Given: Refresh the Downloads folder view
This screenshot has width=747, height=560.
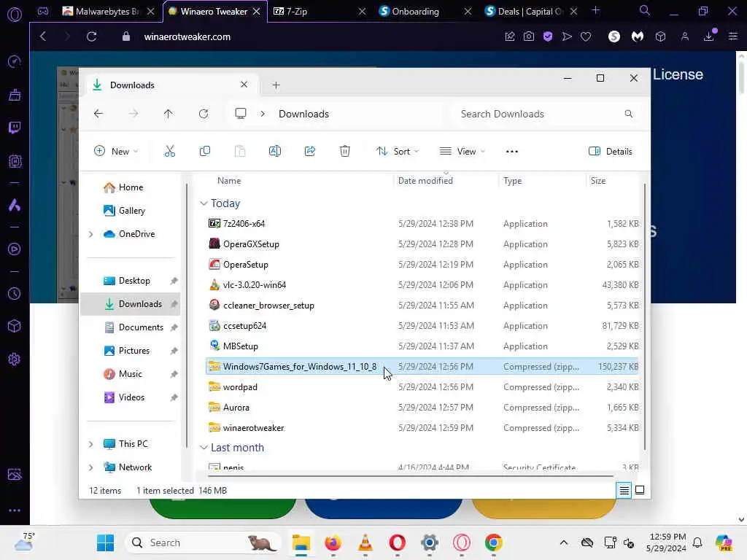Looking at the screenshot, I should 204,114.
